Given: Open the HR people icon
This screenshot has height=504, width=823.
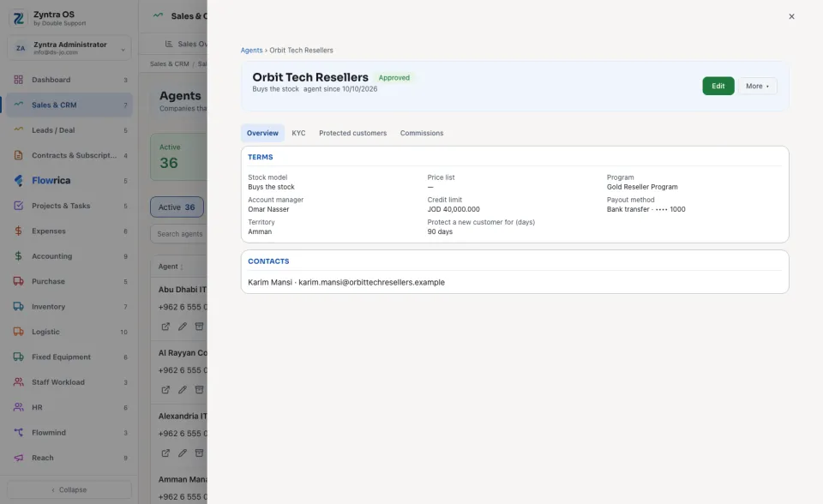Looking at the screenshot, I should [x=18, y=407].
